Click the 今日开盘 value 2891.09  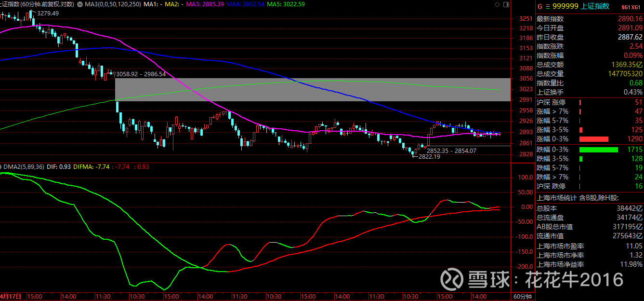pyautogui.click(x=630, y=28)
